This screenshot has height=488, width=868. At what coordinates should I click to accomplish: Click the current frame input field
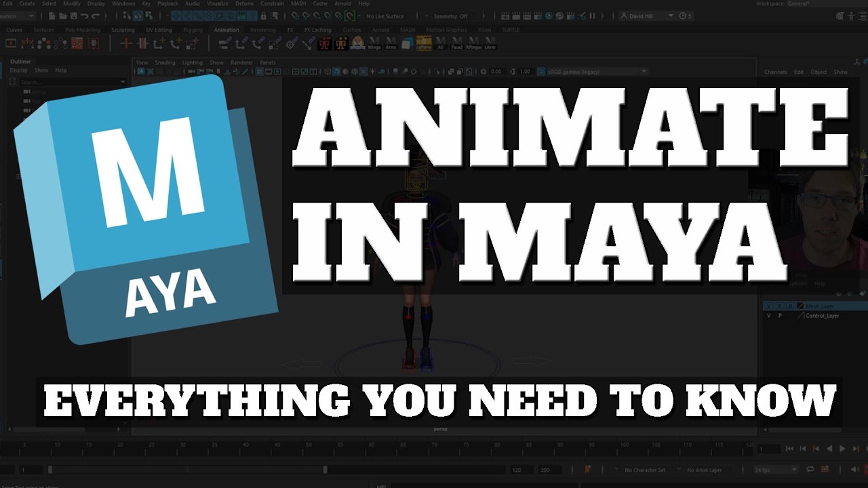[x=770, y=449]
